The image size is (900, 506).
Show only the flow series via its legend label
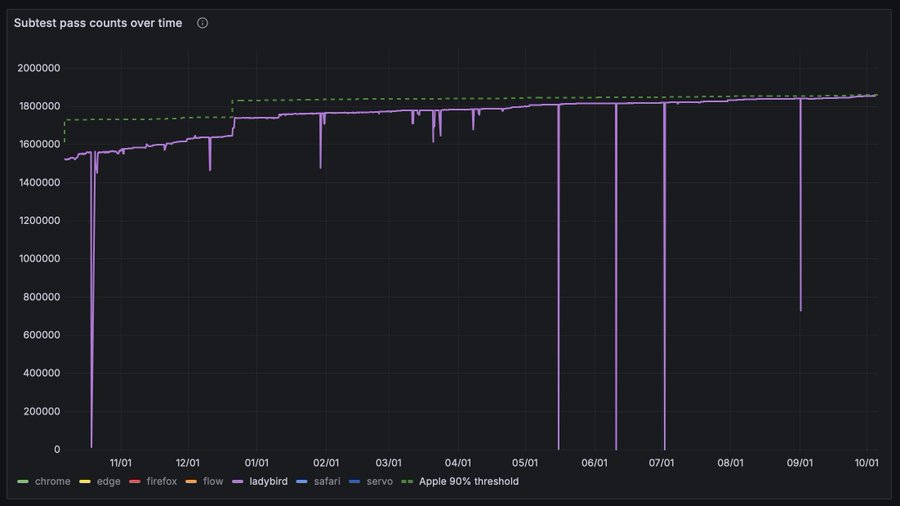[x=213, y=481]
